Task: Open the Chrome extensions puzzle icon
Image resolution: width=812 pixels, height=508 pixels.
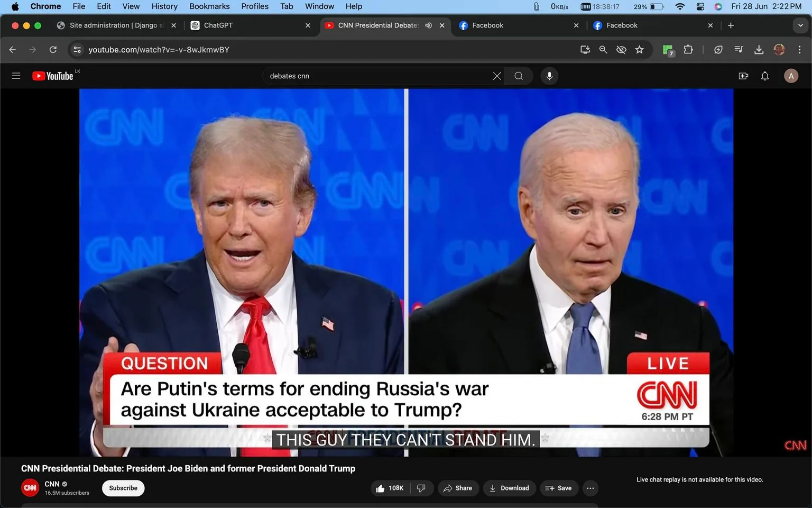Action: pyautogui.click(x=688, y=49)
